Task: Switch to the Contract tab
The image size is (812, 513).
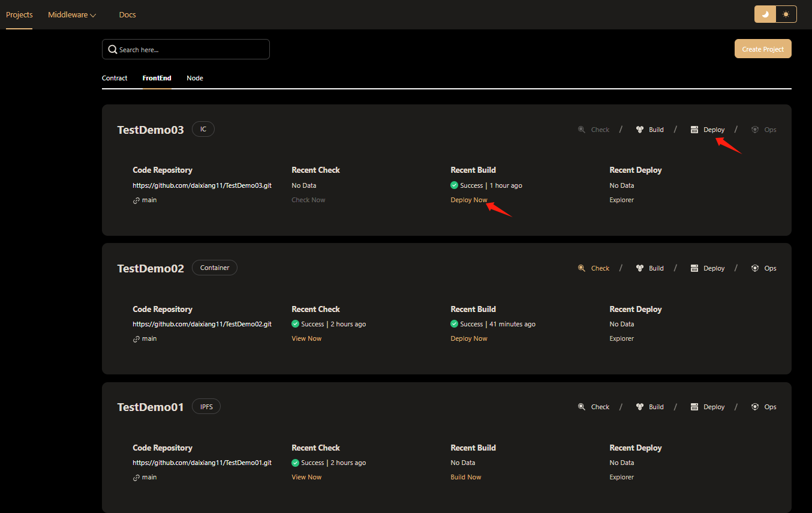Action: point(115,78)
